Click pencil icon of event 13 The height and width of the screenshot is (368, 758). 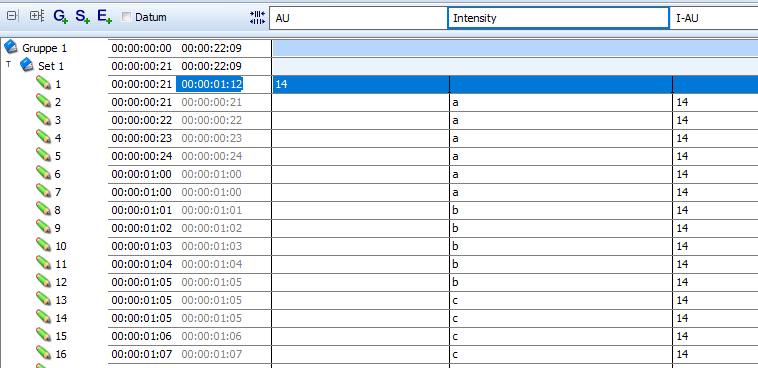coord(44,299)
